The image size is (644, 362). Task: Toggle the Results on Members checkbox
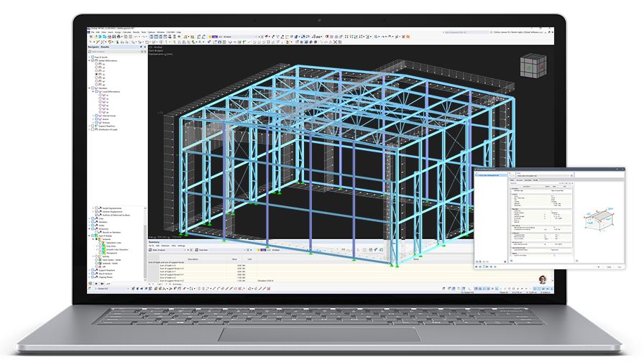pos(96,232)
